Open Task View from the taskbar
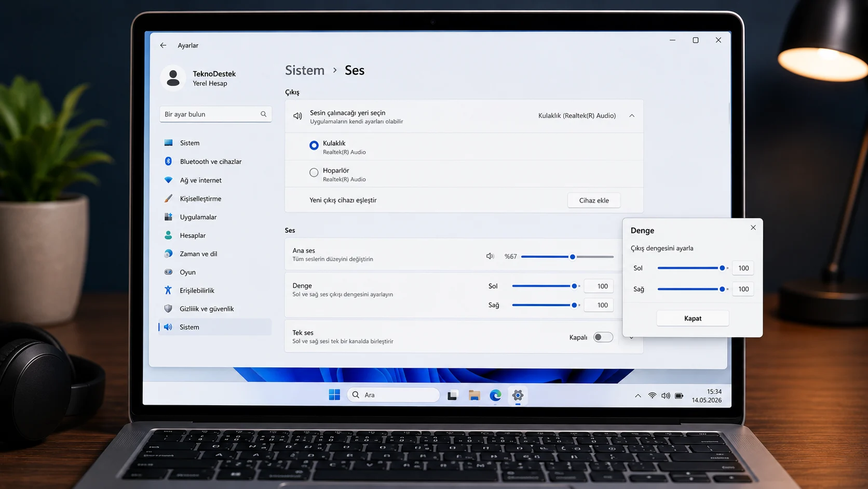 click(452, 395)
